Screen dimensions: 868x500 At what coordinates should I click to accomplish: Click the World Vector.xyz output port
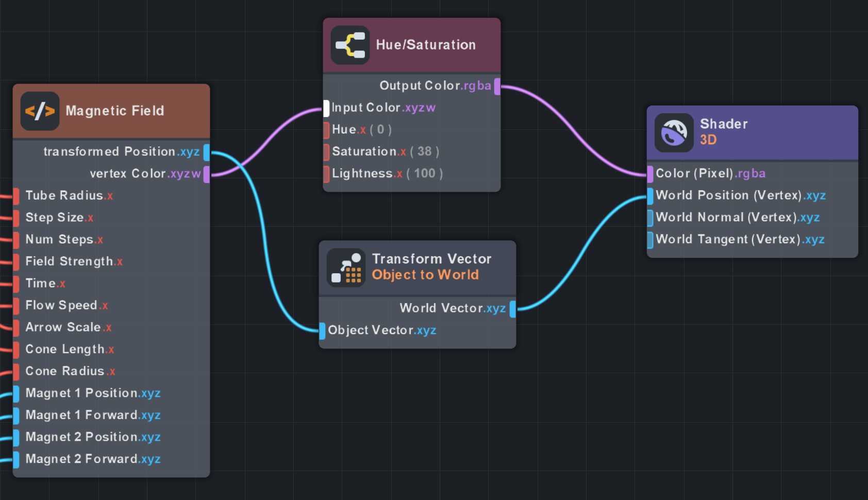[x=512, y=309]
